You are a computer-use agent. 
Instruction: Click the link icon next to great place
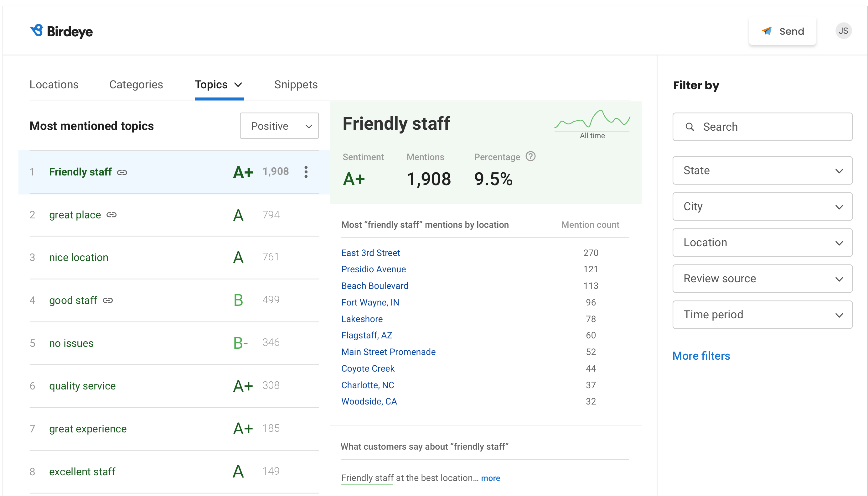pos(111,215)
